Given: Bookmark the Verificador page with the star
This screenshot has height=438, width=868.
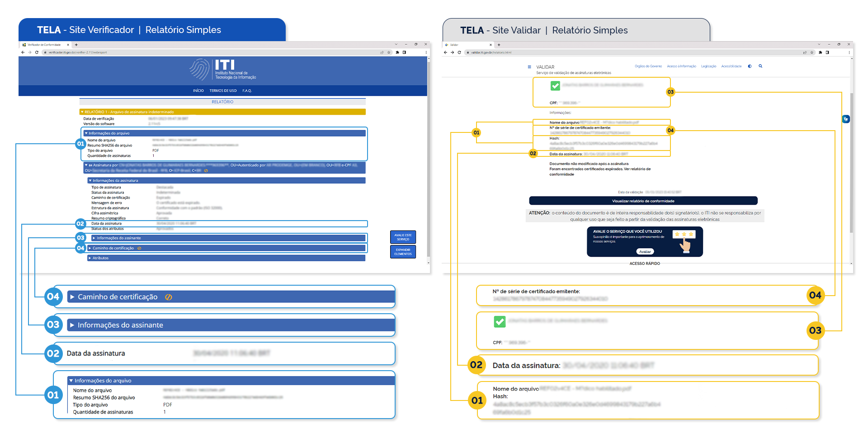Looking at the screenshot, I should [x=389, y=52].
